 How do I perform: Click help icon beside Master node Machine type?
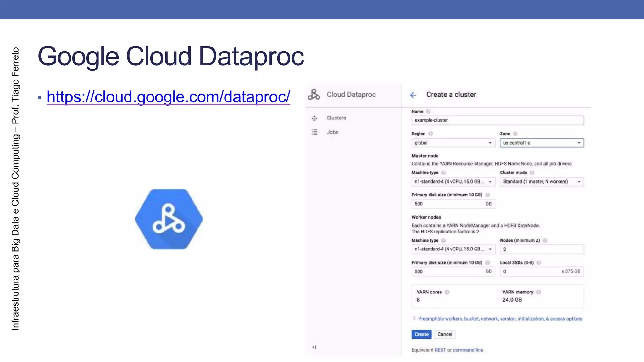(443, 173)
